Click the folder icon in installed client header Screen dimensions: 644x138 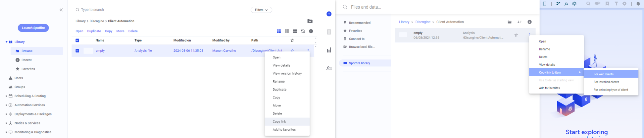pos(510,22)
